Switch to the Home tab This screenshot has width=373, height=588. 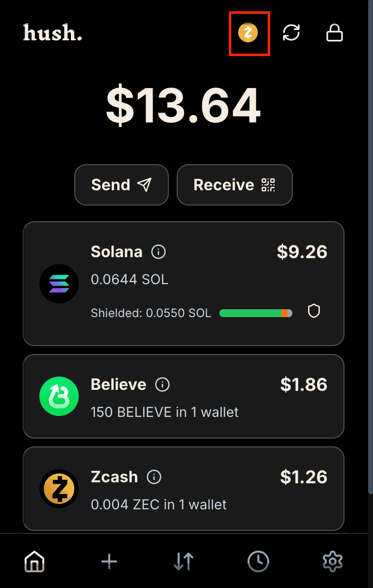(34, 561)
